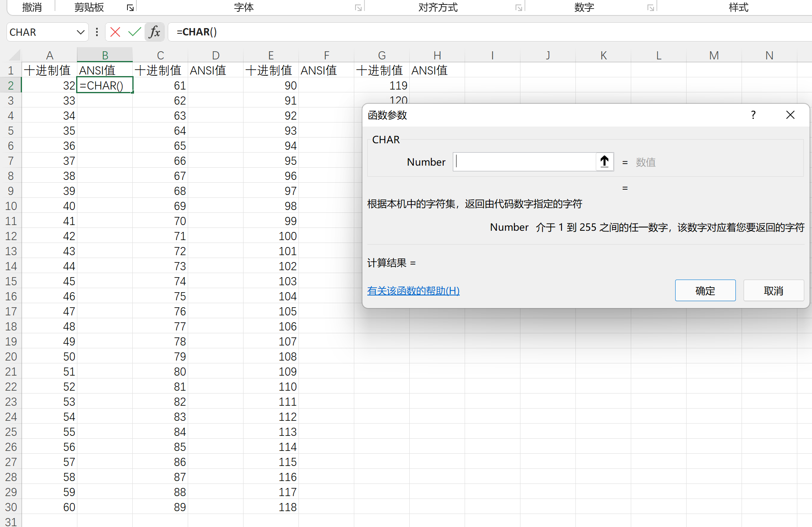
Task: Open the 对齐方式 group dialog launcher
Action: click(518, 7)
